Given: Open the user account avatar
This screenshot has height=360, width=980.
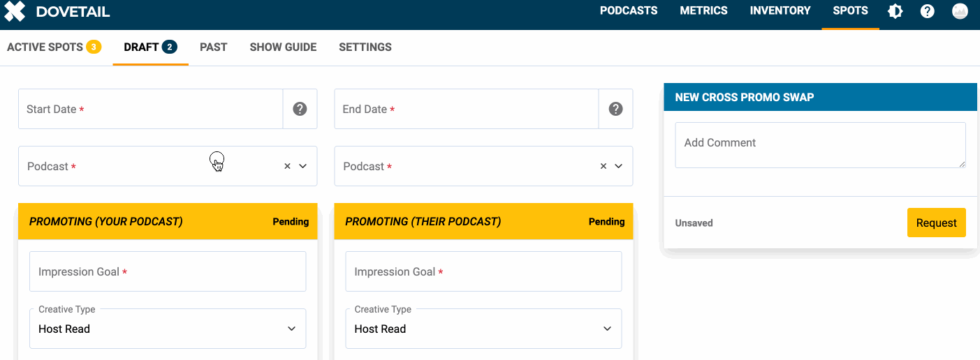Looking at the screenshot, I should 960,11.
